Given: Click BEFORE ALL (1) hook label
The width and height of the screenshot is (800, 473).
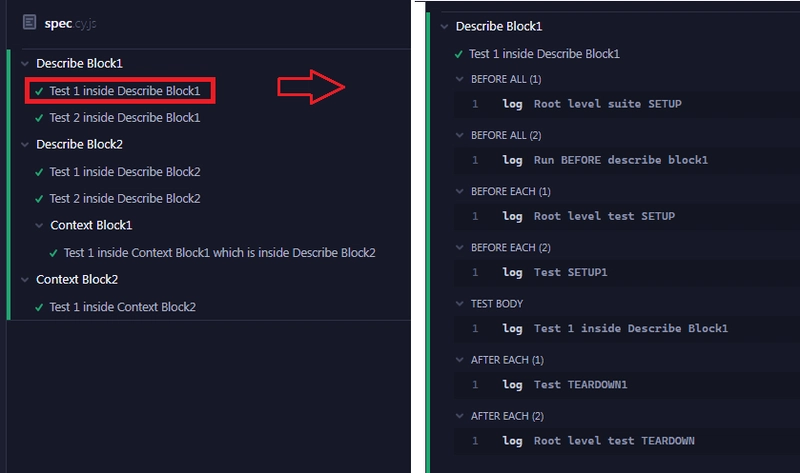Looking at the screenshot, I should pos(506,79).
